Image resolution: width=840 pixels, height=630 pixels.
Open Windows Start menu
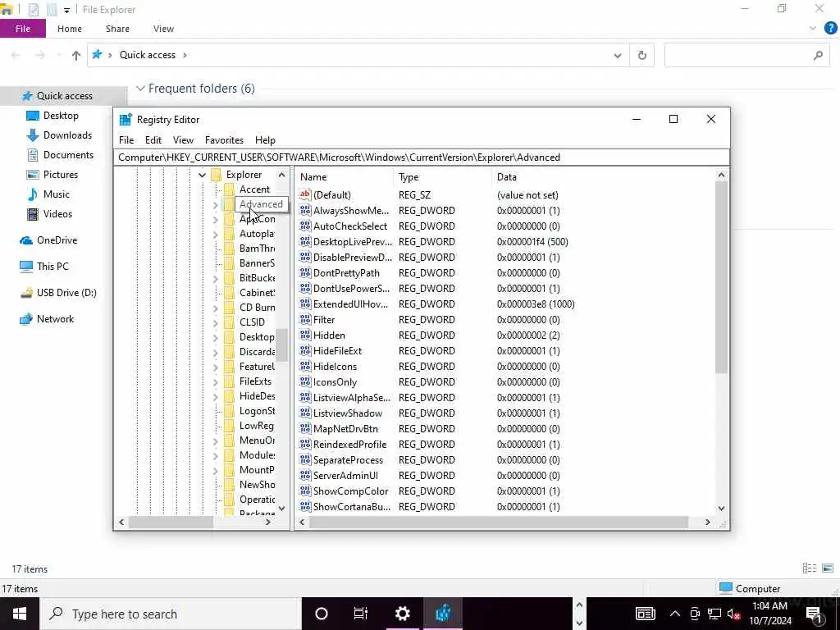click(20, 614)
